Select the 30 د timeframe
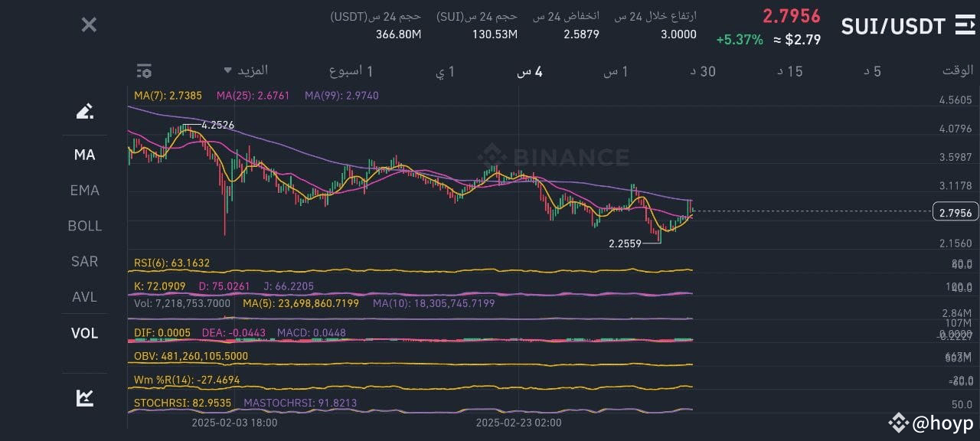 coord(703,71)
